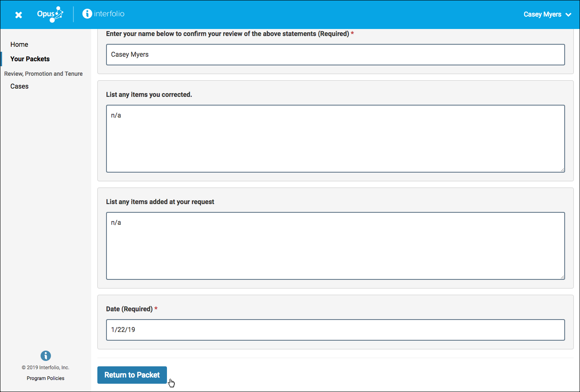The image size is (580, 392).
Task: Select the '© 2019 Interfolio, Inc.' footer text
Action: pos(46,368)
